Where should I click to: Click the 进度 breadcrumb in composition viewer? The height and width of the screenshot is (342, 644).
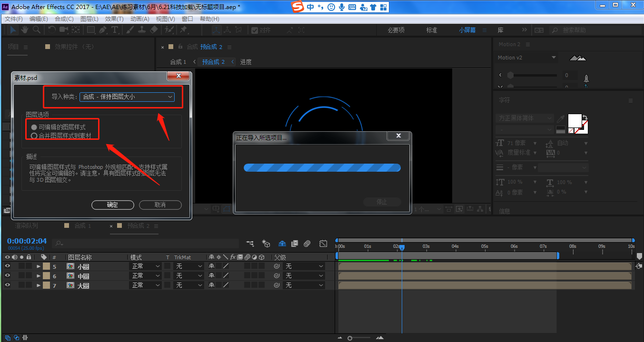[x=246, y=62]
